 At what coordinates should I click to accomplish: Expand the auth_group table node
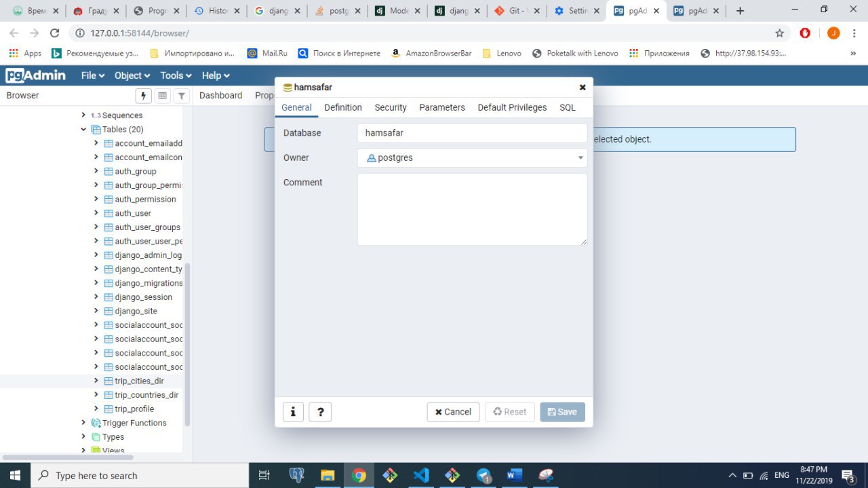point(96,171)
